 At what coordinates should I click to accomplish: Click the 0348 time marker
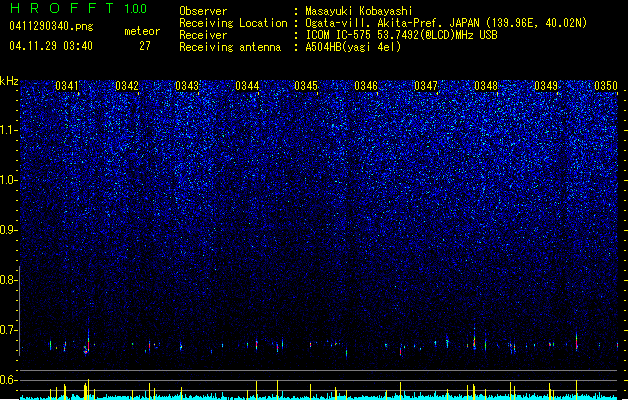pyautogui.click(x=486, y=86)
